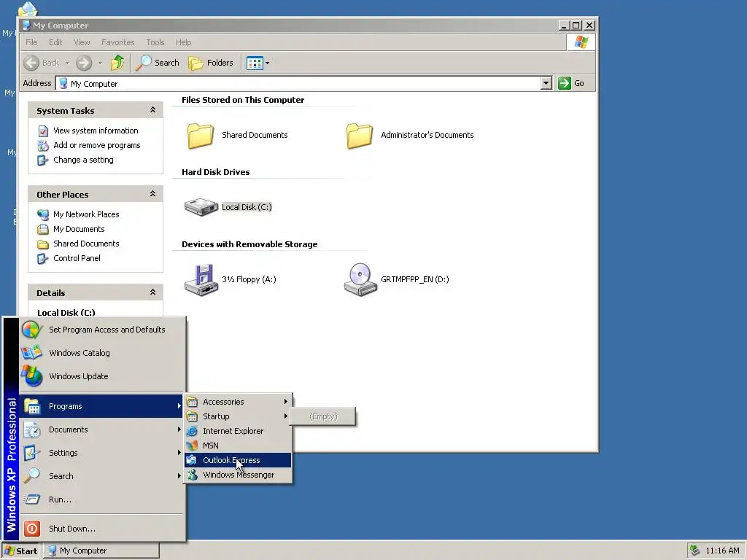Launch Windows Messenger from Programs menu
Screen dimensions: 747x560
point(238,475)
